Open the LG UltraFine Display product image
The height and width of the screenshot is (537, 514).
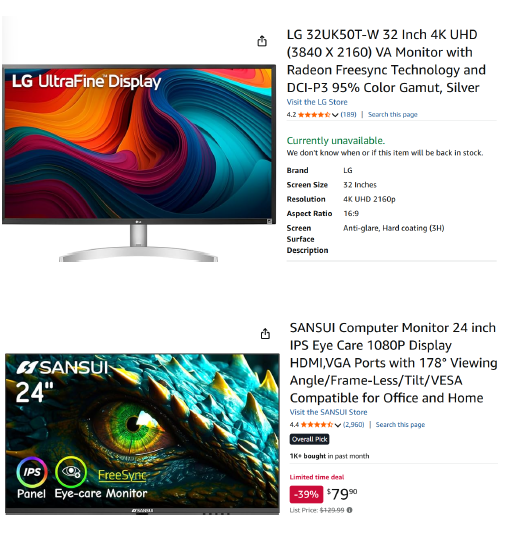139,163
